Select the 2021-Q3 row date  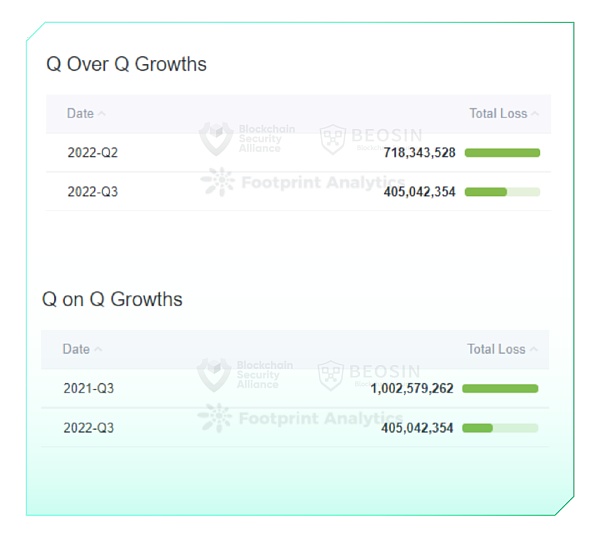88,388
